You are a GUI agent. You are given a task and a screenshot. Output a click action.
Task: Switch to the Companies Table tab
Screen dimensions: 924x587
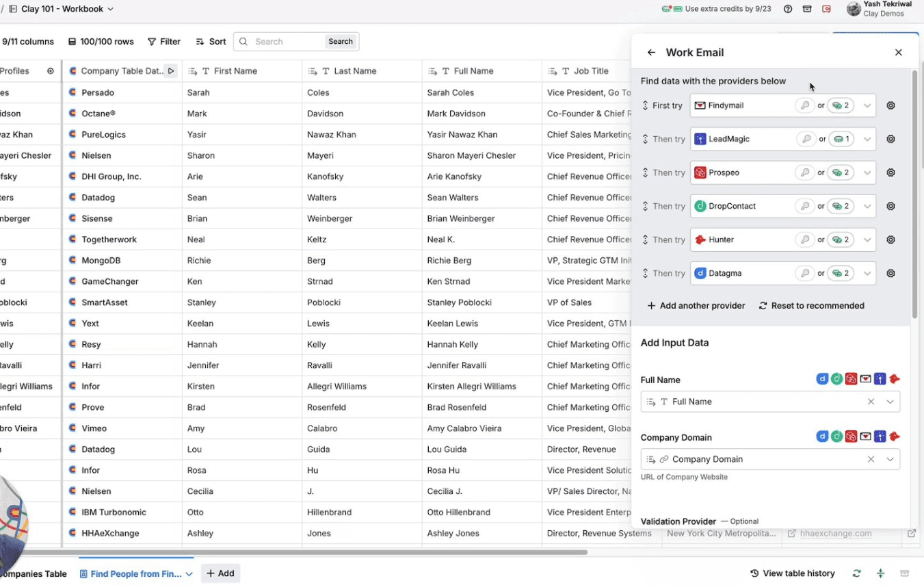[34, 574]
